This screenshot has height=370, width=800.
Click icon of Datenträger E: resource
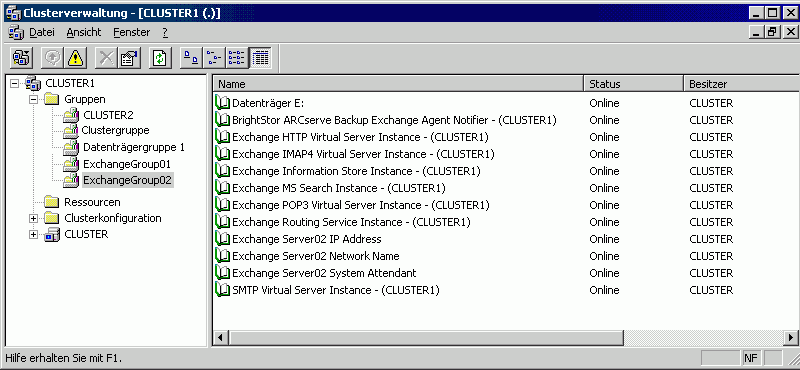223,103
